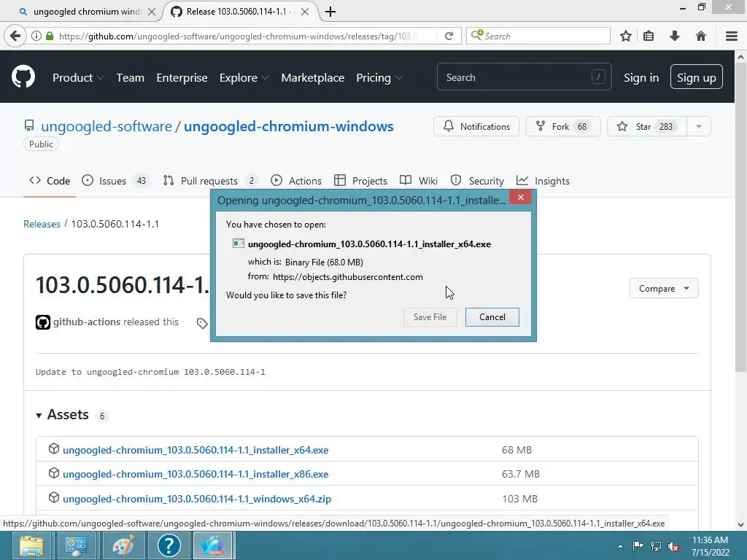Viewport: 747px width, 560px height.
Task: Click the Notifications button
Action: [476, 127]
